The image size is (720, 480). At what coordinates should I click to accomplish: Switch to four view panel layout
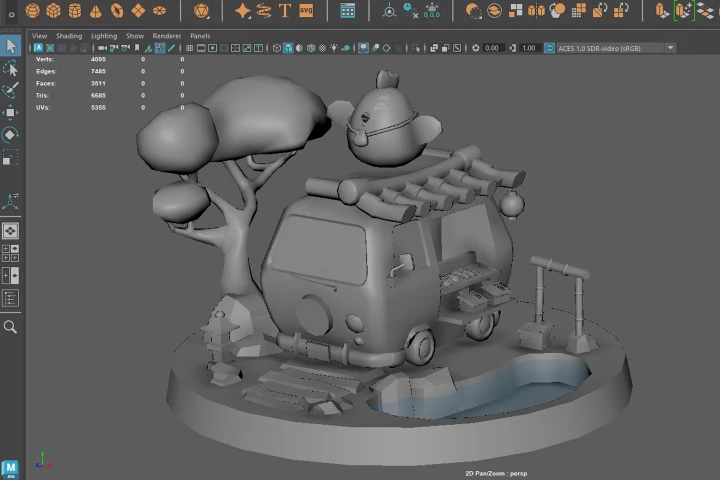tap(10, 253)
